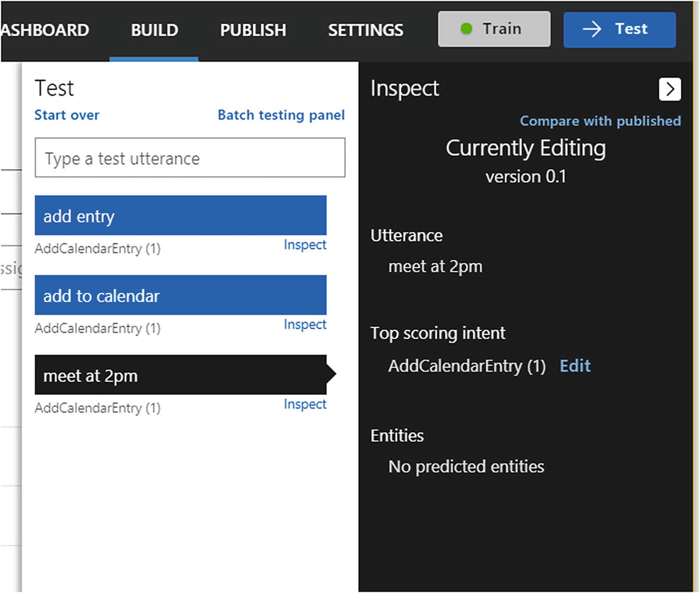Open the Dashboard tab
This screenshot has width=700, height=593.
pyautogui.click(x=45, y=30)
